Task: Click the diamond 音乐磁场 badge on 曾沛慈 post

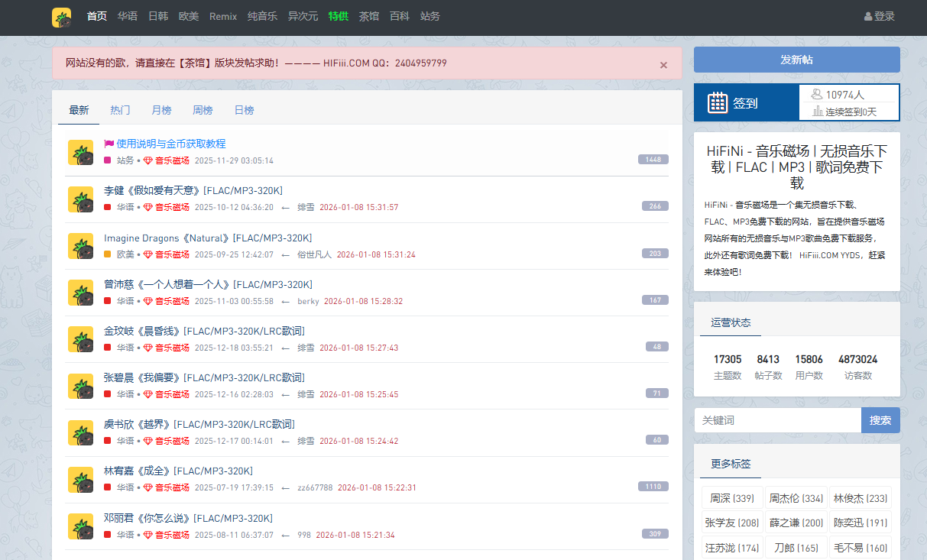Action: point(148,301)
